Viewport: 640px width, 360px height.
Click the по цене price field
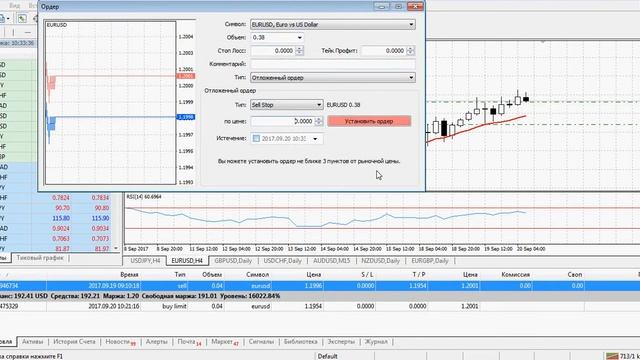tap(282, 121)
